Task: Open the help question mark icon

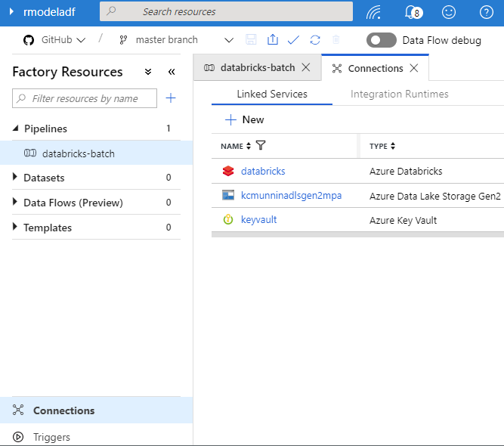Action: click(x=486, y=12)
